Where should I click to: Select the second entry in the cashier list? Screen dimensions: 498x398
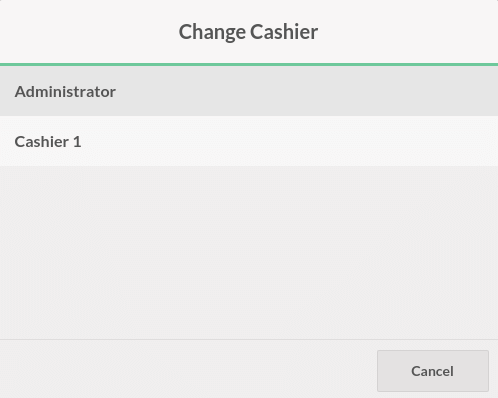pos(249,141)
